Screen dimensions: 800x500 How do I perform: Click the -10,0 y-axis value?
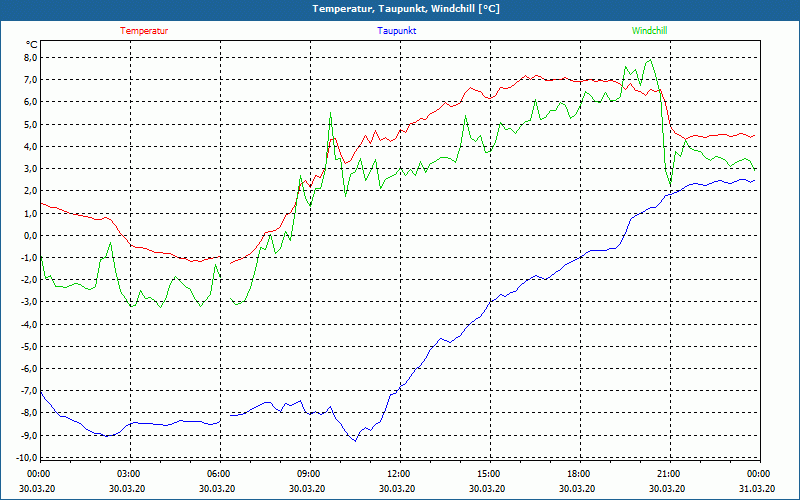28,458
